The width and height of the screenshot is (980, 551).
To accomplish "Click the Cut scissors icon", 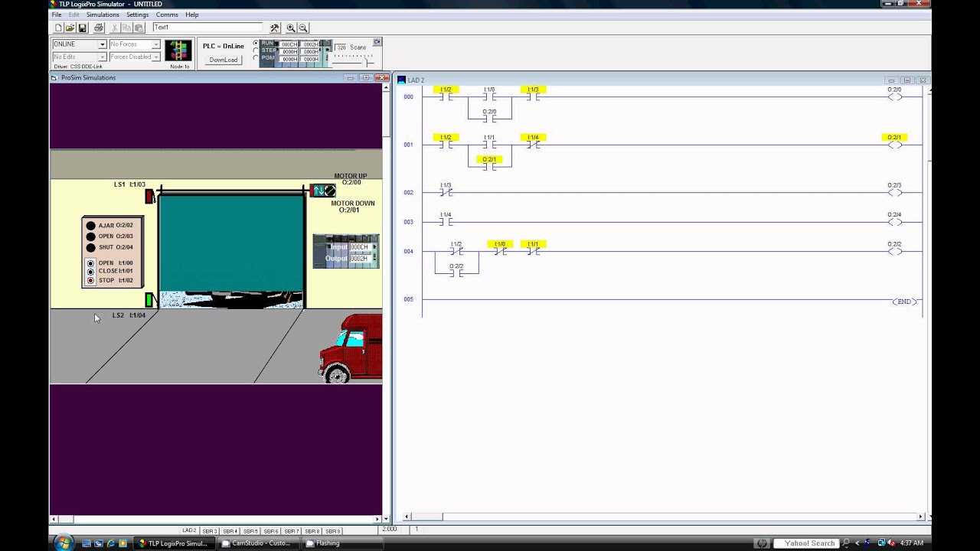I will point(116,28).
